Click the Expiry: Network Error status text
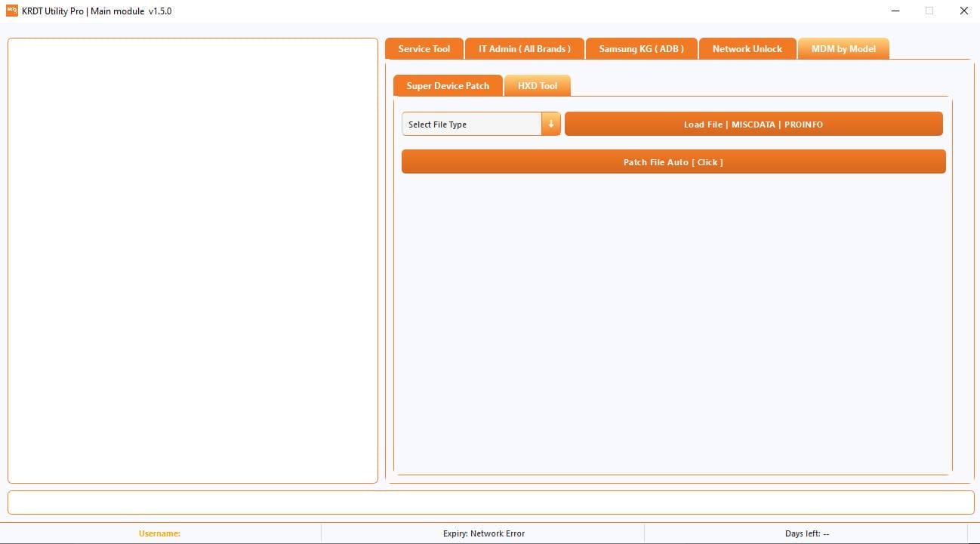 [484, 533]
